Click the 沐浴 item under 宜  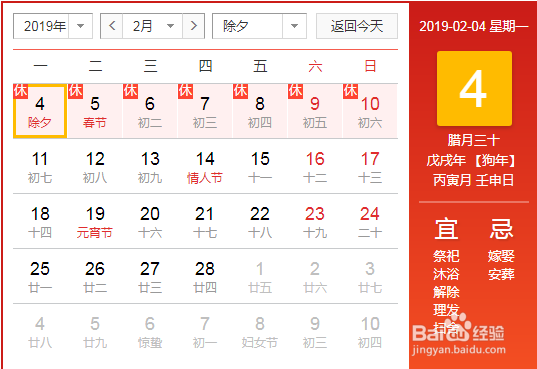coord(446,274)
